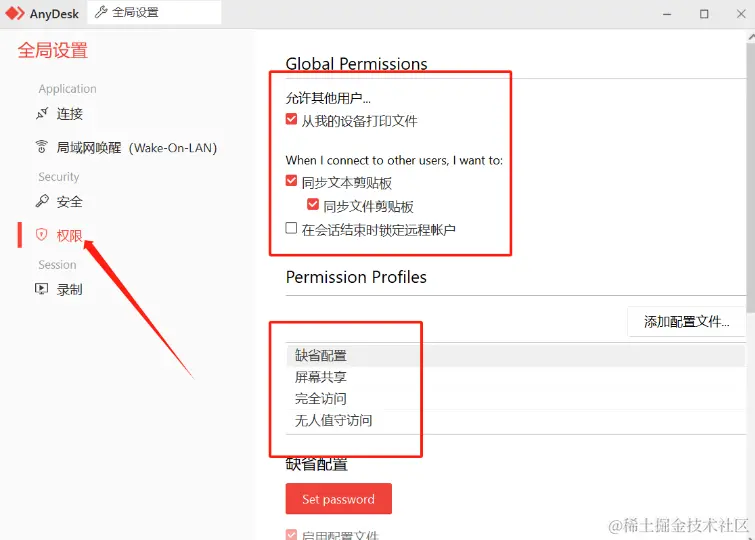
Task: Click the 添加配置文件... button
Action: click(x=687, y=321)
